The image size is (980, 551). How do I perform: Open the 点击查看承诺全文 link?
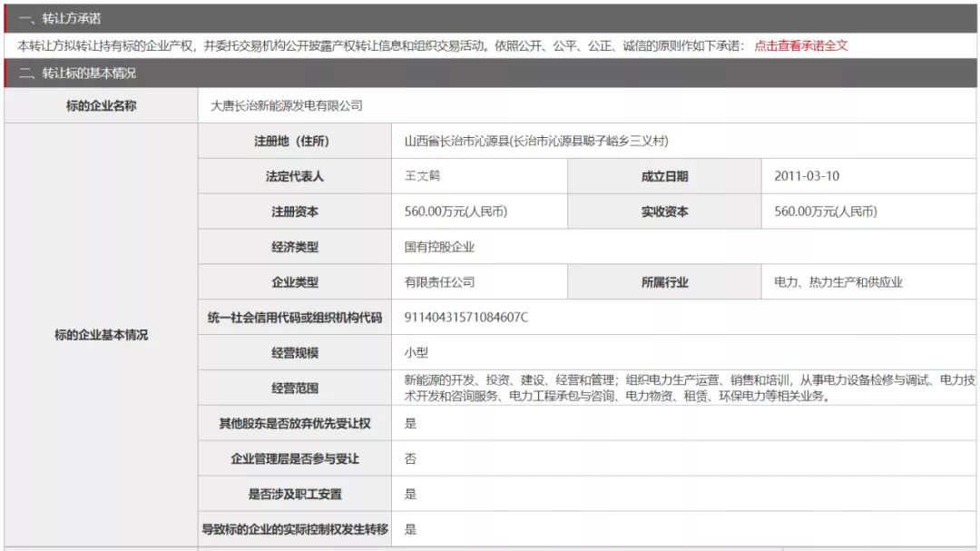click(800, 45)
